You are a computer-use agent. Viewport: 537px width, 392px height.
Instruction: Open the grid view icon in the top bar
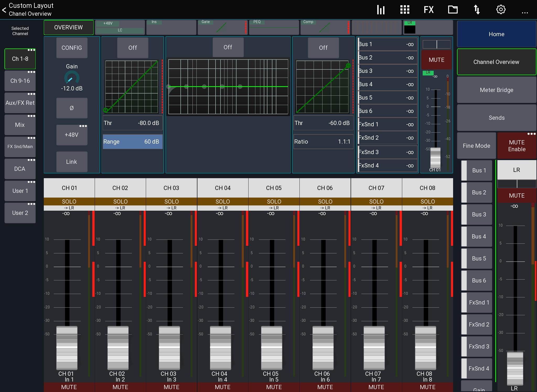coord(404,9)
